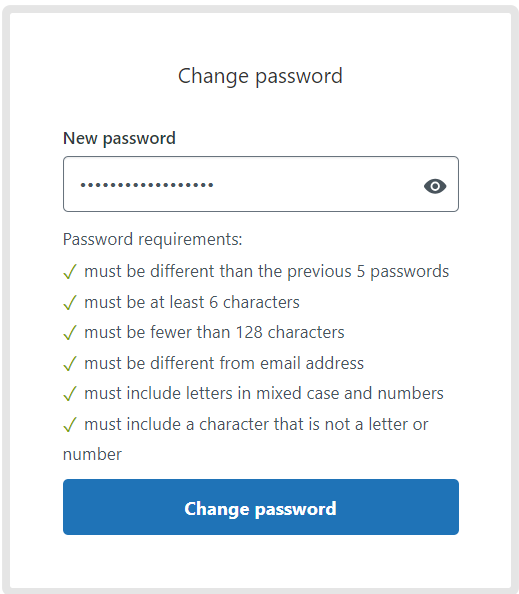The image size is (519, 594).
Task: Click checkmark beside not a letter rule
Action: 70,424
